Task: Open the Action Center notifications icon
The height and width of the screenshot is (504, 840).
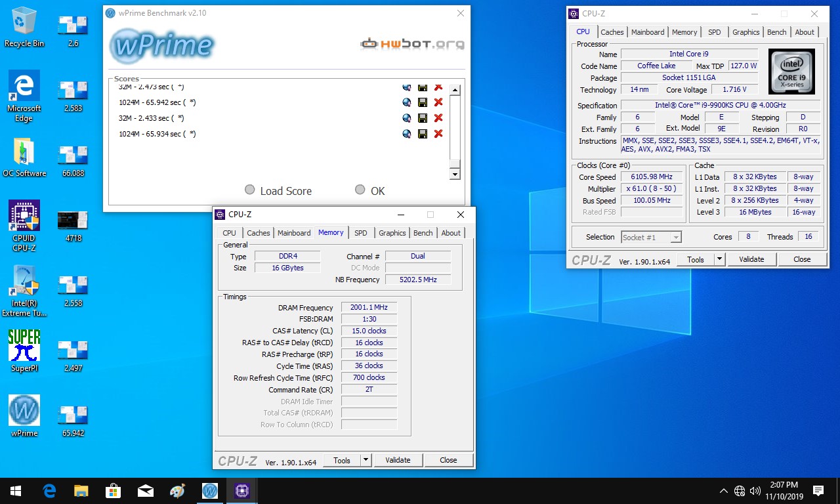Action: [x=818, y=491]
